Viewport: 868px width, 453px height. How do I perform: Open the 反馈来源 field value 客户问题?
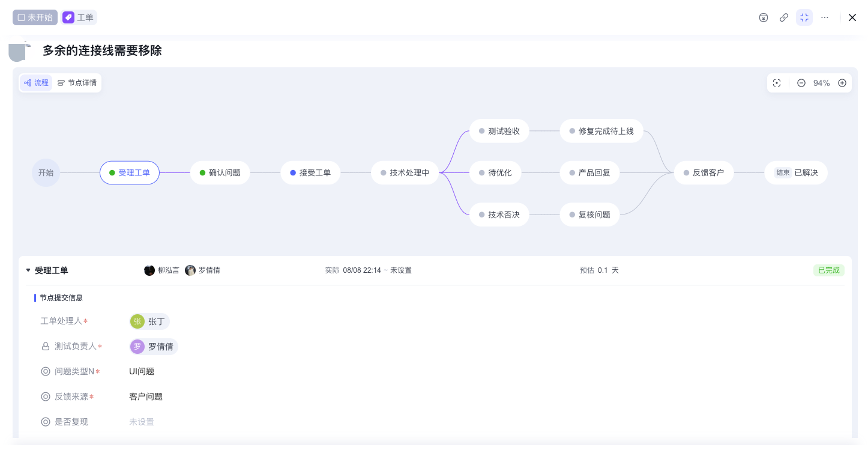(146, 397)
